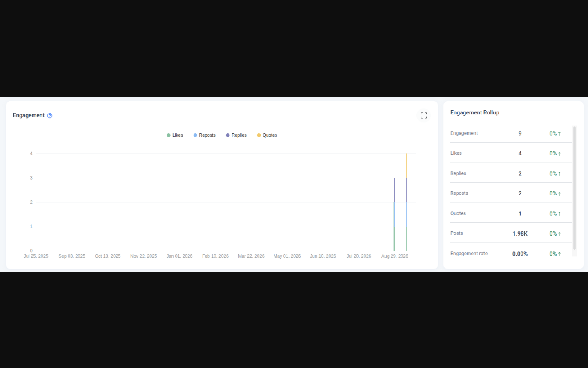This screenshot has width=588, height=368.
Task: Click the May 01, 2026 axis label
Action: click(287, 256)
